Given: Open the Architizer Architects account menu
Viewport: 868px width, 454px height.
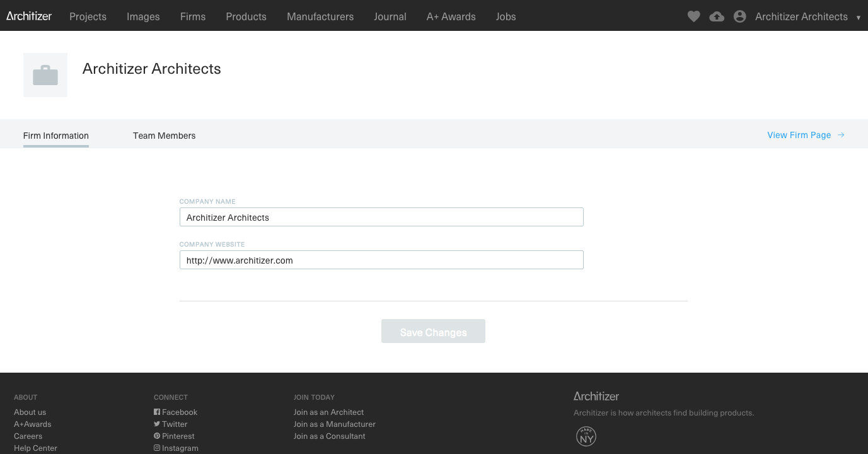Looking at the screenshot, I should pyautogui.click(x=801, y=16).
